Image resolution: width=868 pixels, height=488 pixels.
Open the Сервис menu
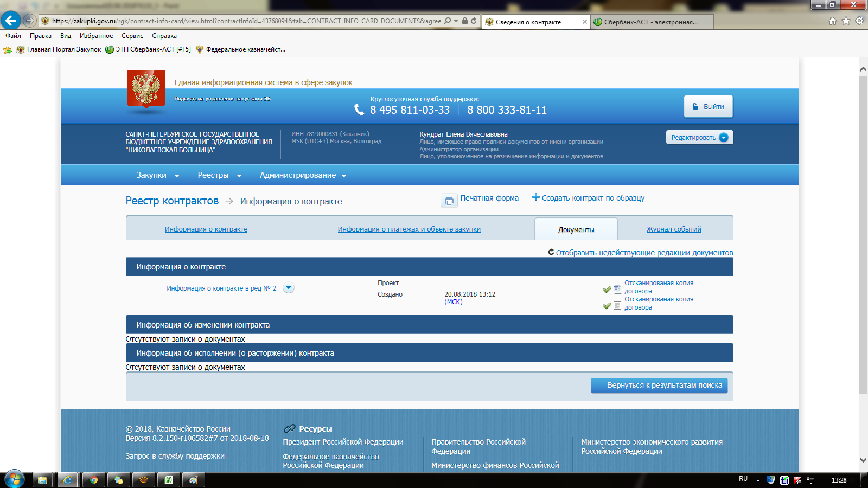click(132, 36)
